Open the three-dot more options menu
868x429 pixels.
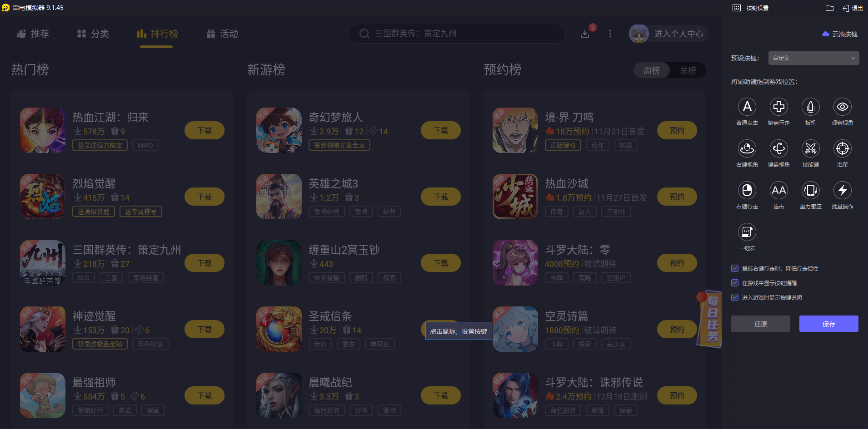610,34
